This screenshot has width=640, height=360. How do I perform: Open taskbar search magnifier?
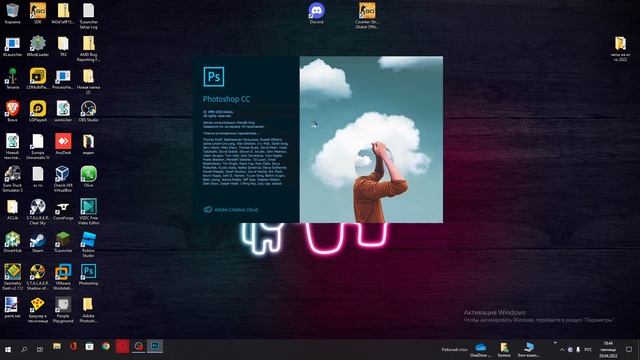coord(24,349)
